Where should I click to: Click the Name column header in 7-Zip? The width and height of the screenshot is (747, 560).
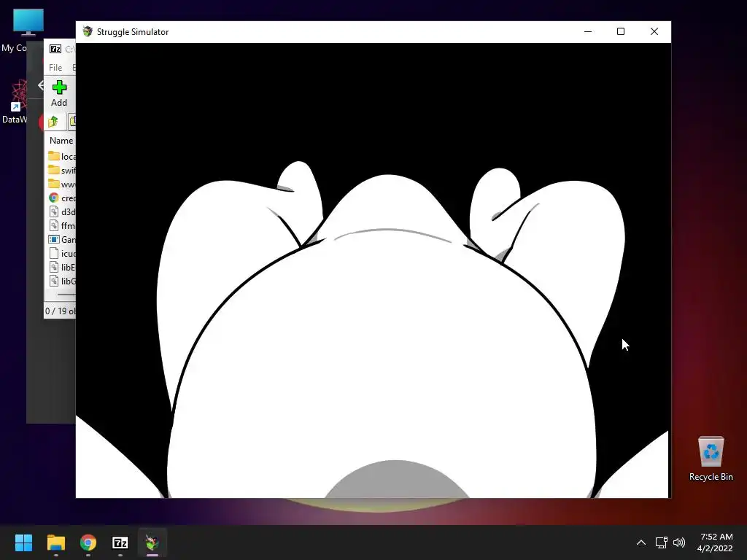(61, 141)
